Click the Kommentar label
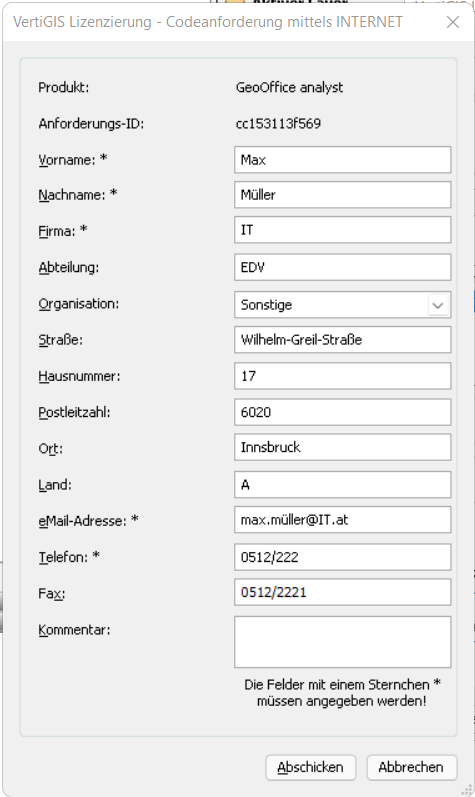This screenshot has width=475, height=797. coord(74,630)
